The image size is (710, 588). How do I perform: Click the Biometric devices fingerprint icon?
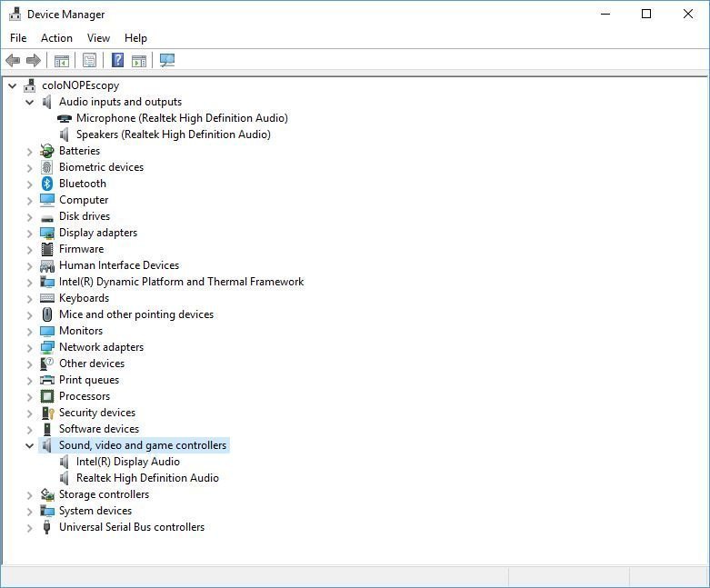(x=46, y=167)
